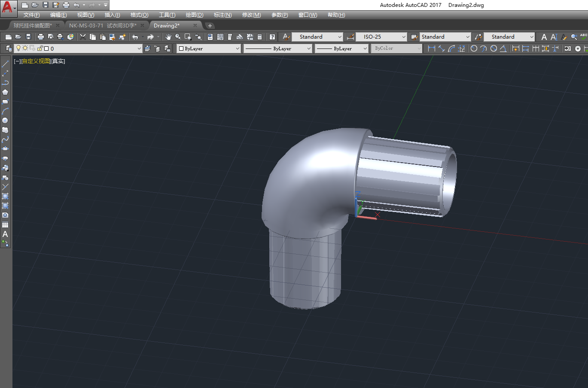Screen dimensions: 588x388
Task: Select the Gradient fill tool
Action: click(5, 206)
